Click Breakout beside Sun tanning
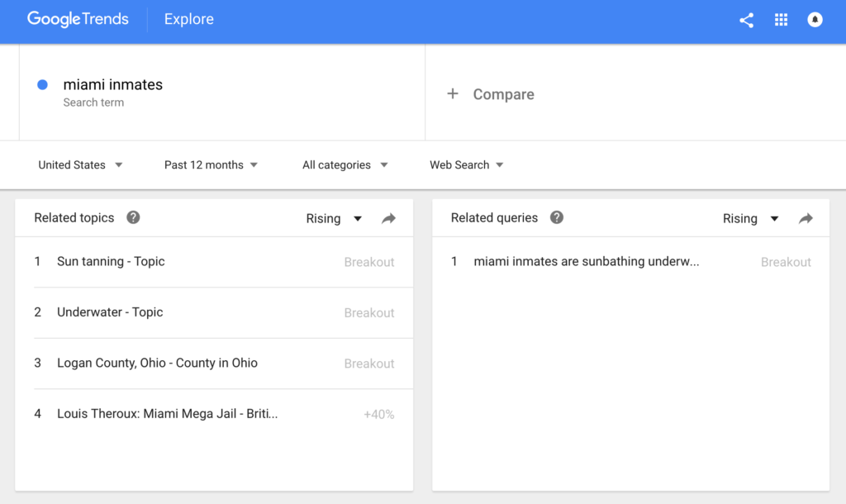Screen dimensions: 846x504 tap(369, 262)
